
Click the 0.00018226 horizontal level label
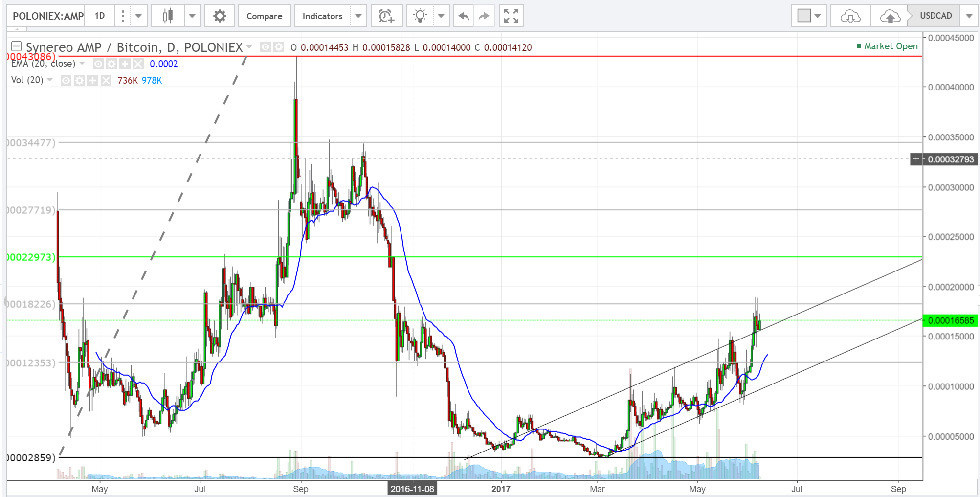[32, 304]
